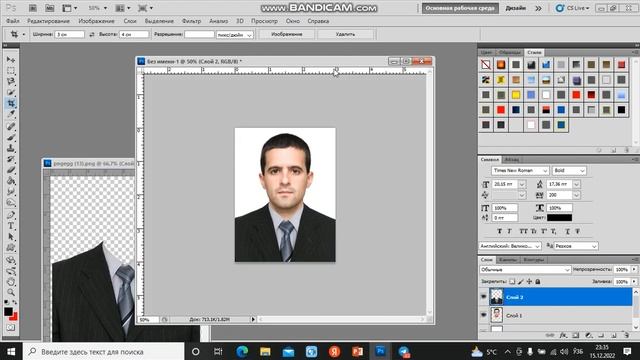This screenshot has height=360, width=640.
Task: Open the font size dropdown
Action: tap(522, 184)
